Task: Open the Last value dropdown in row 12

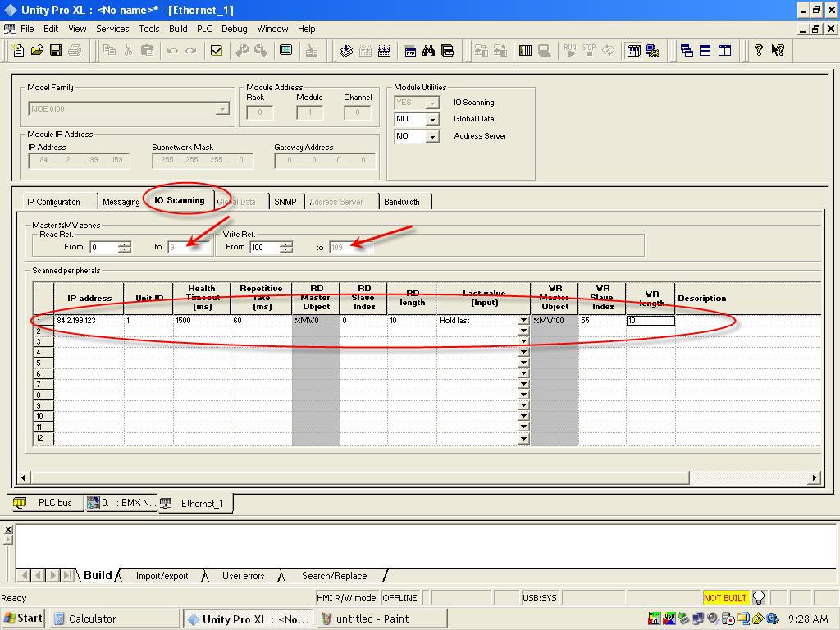Action: click(523, 438)
